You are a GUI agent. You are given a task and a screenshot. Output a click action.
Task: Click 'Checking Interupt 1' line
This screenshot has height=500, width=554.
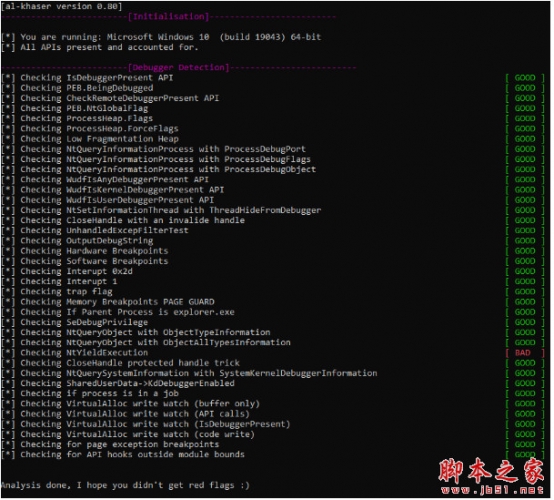(x=59, y=281)
